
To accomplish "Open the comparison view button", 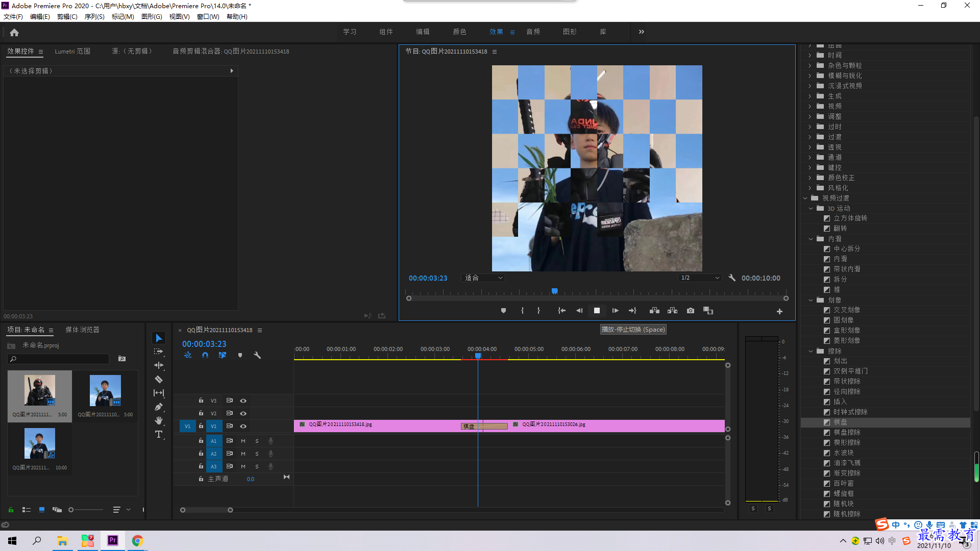I will [x=708, y=311].
